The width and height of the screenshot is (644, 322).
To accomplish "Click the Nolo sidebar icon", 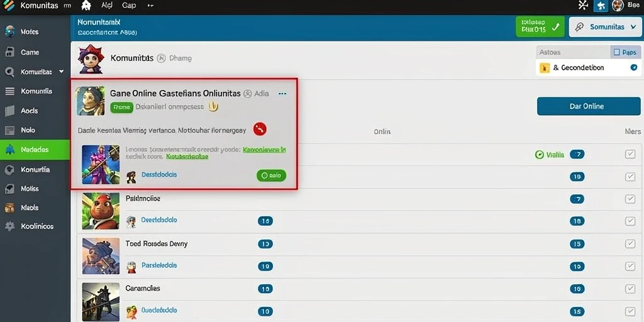I will coord(9,130).
